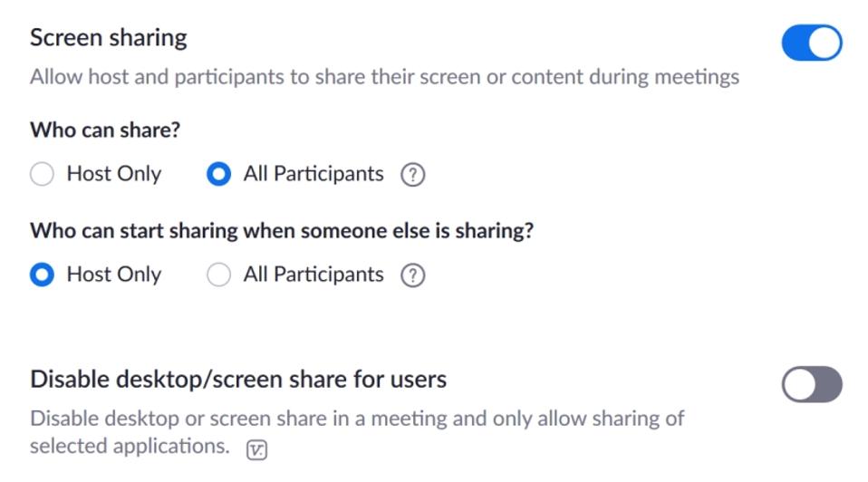Click 'Host Only' label text under Who can share
868x482 pixels.
coord(114,175)
